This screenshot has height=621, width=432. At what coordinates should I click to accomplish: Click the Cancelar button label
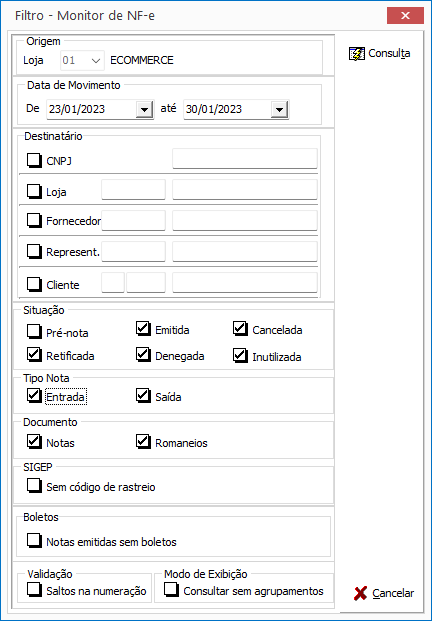point(393,593)
